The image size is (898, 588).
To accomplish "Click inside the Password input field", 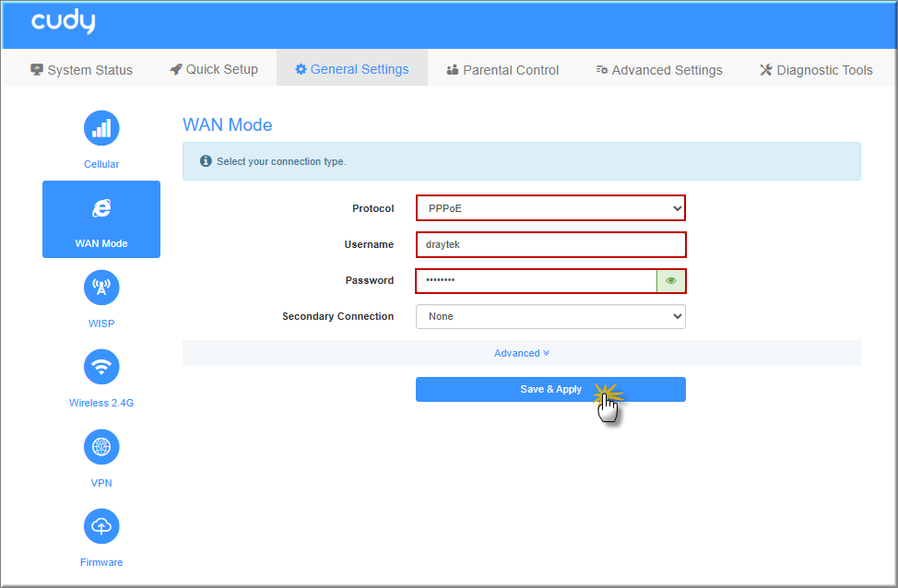I will click(535, 280).
